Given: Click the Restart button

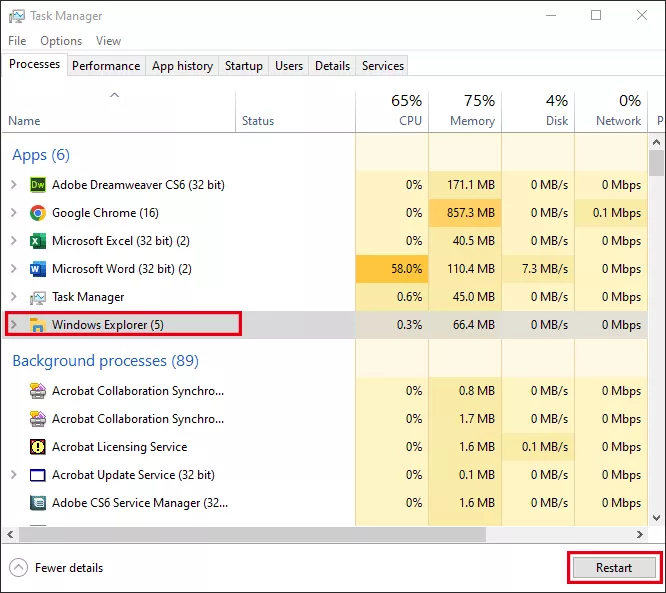Looking at the screenshot, I should tap(614, 568).
